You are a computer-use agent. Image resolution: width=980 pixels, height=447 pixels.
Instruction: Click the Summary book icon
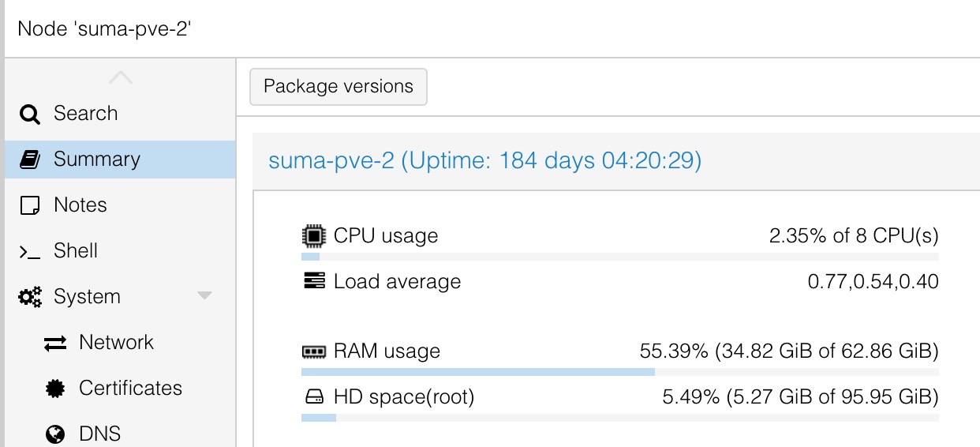tap(30, 160)
